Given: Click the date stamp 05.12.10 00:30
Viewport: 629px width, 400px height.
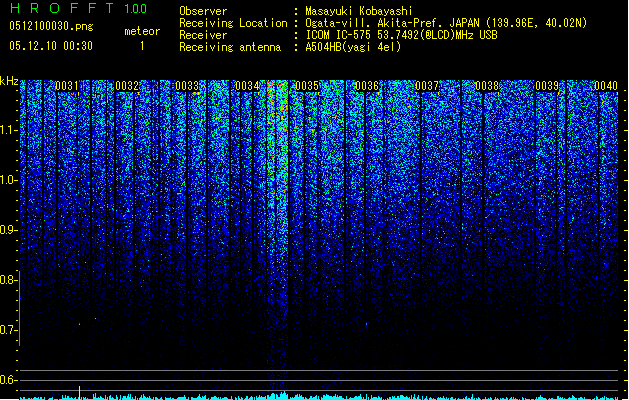Looking at the screenshot, I should point(51,46).
